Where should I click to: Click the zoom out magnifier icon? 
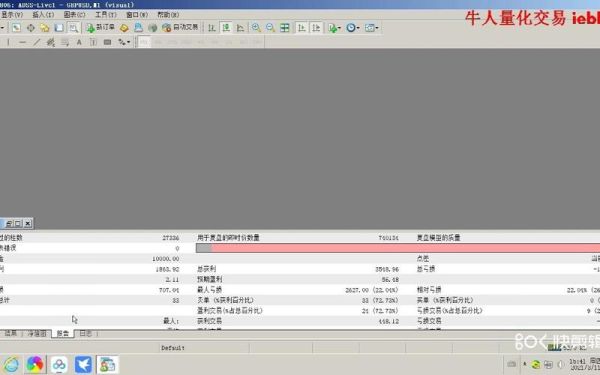(270, 28)
